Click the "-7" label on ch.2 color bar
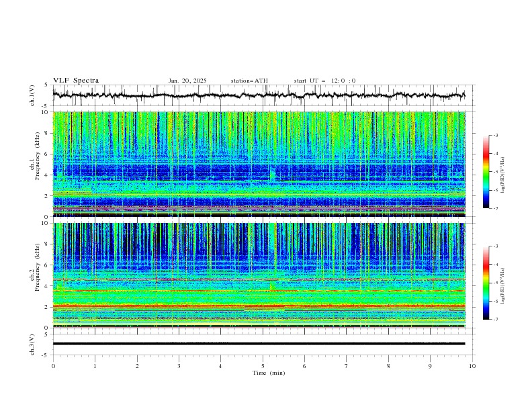Viewport: 532px width, 411px height. point(496,319)
